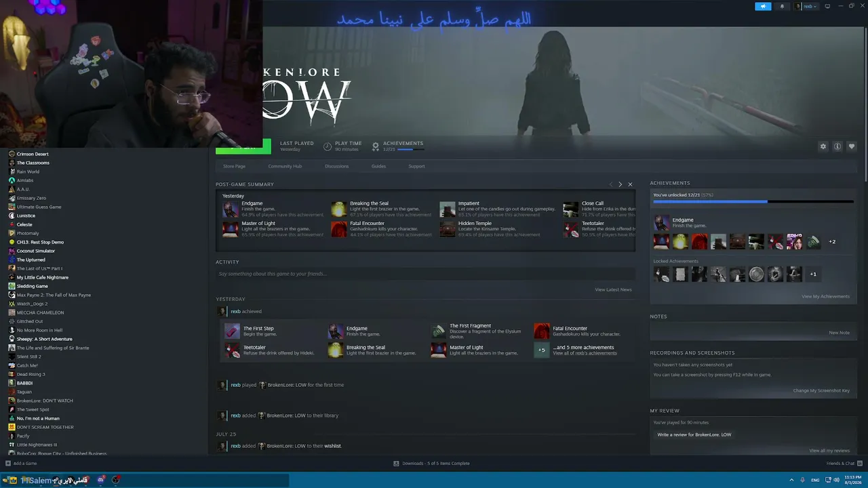The image size is (868, 488).
Task: Select BrokenLore: DON'T WATCH in the library
Action: [45, 401]
